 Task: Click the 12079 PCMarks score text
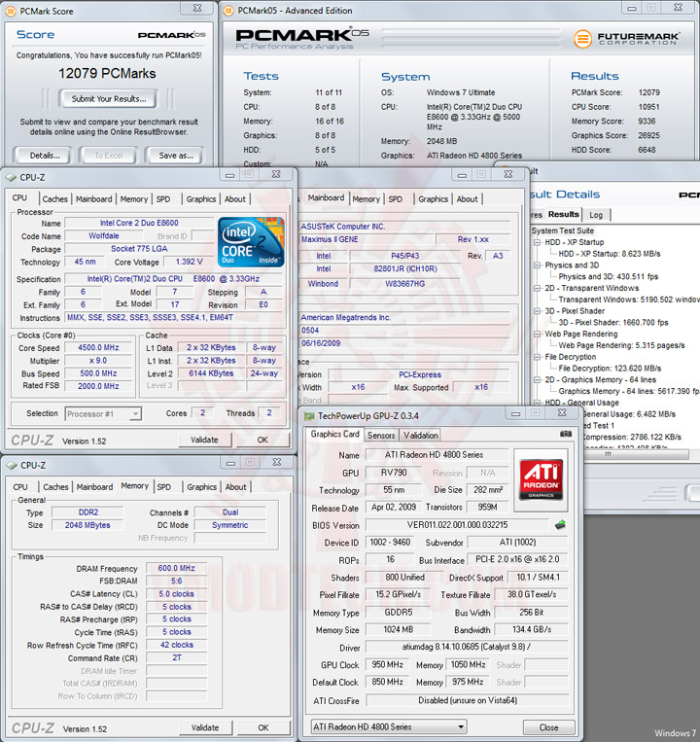107,73
